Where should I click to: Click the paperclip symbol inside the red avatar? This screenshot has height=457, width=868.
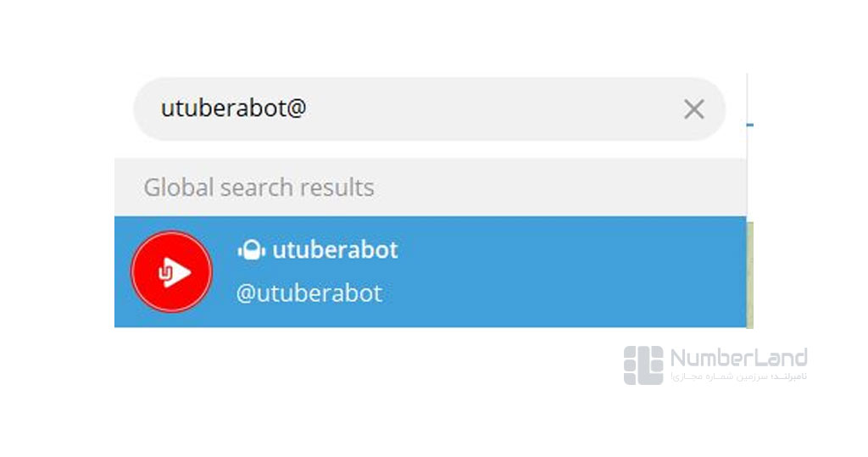click(164, 273)
